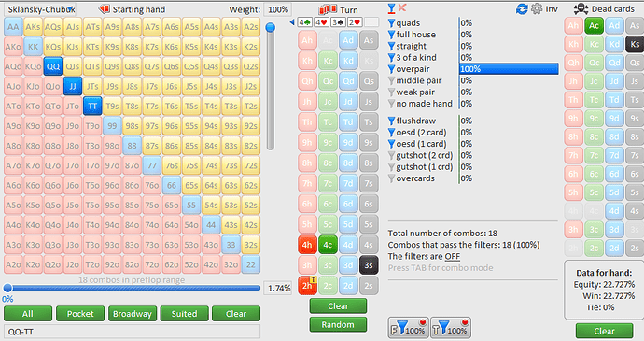Toggle the middle pair filter funnel
Image resolution: width=644 pixels, height=341 pixels.
tap(391, 80)
